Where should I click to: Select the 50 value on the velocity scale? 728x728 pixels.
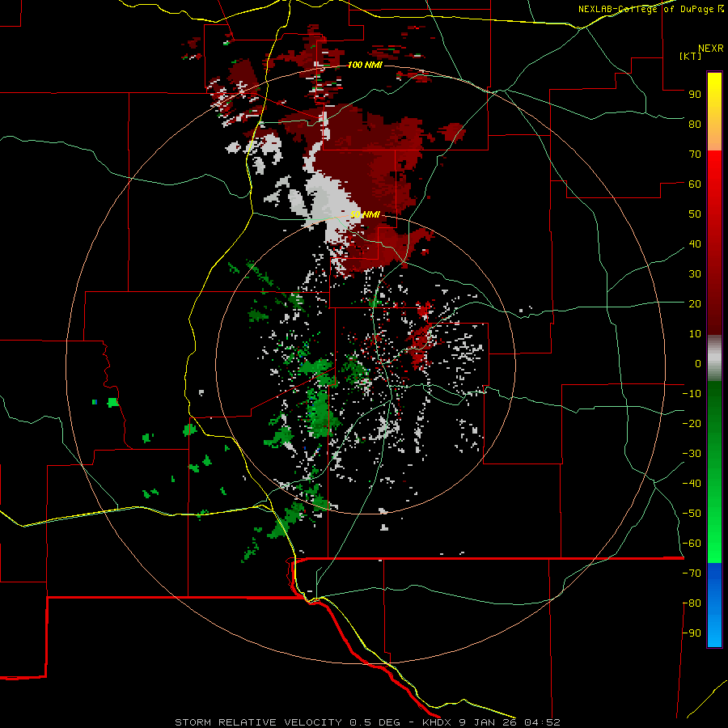click(695, 214)
